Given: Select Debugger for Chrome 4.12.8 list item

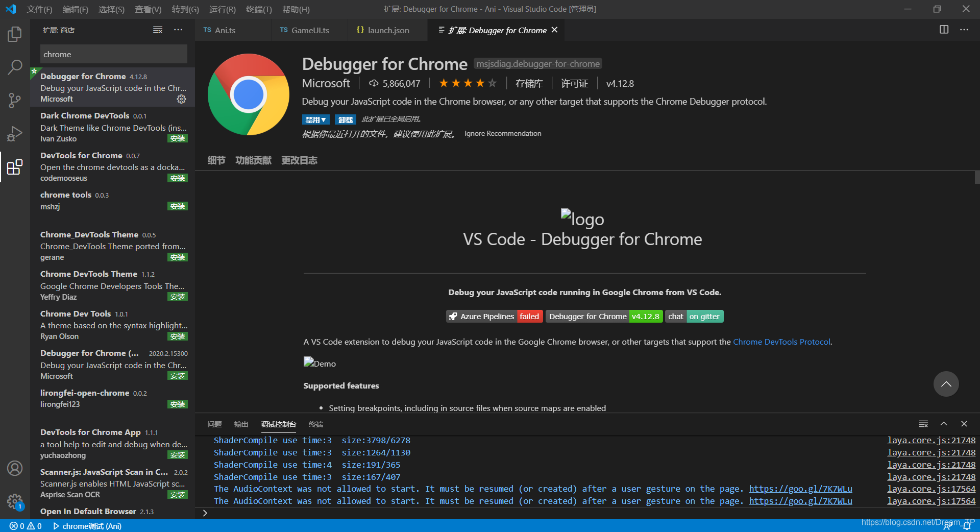Looking at the screenshot, I should pyautogui.click(x=113, y=87).
